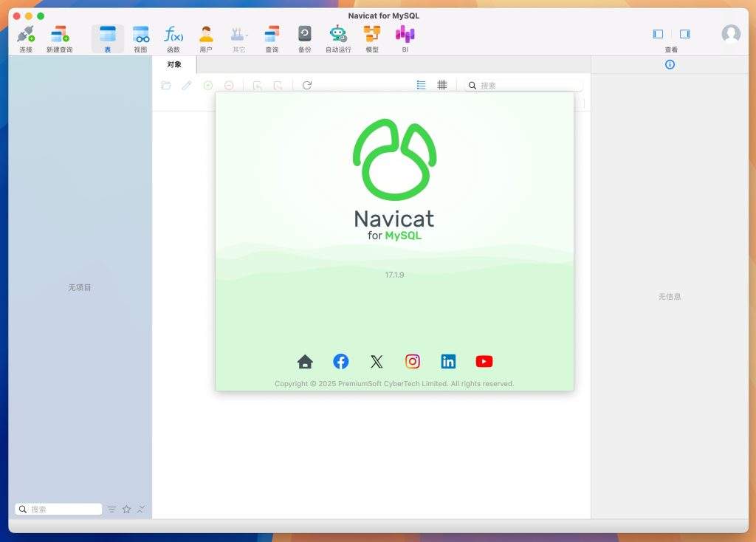Click the sidebar 搜索 search field
756x542 pixels.
pos(64,509)
